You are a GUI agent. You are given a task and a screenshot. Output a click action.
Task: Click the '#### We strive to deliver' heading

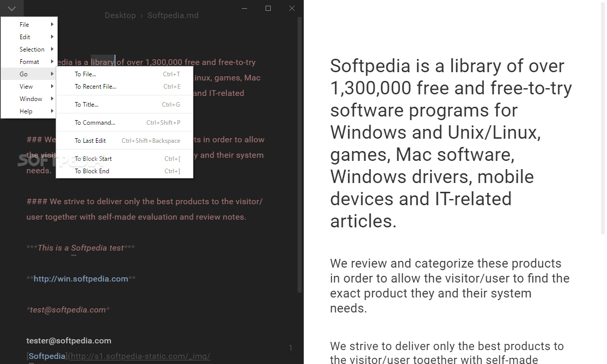144,209
